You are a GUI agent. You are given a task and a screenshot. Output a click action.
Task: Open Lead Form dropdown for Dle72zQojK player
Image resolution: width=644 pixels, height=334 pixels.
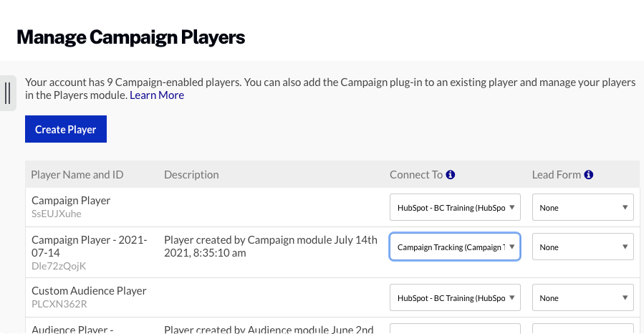582,247
